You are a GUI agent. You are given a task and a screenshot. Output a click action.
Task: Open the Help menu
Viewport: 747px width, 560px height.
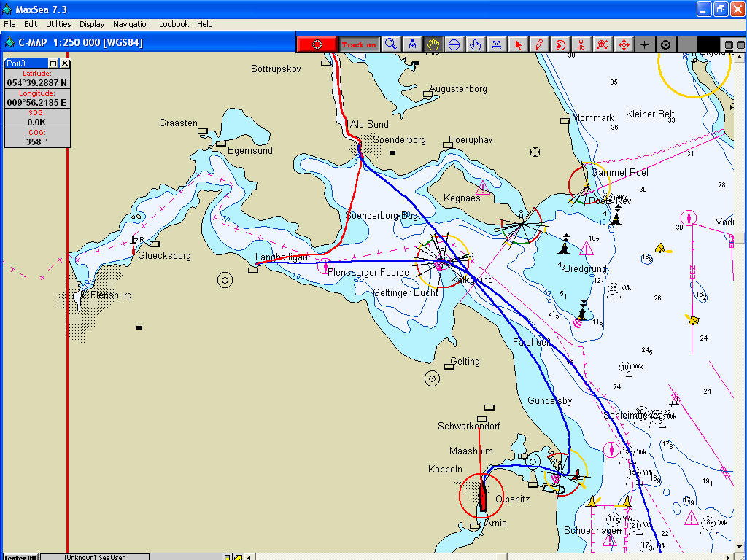click(205, 24)
